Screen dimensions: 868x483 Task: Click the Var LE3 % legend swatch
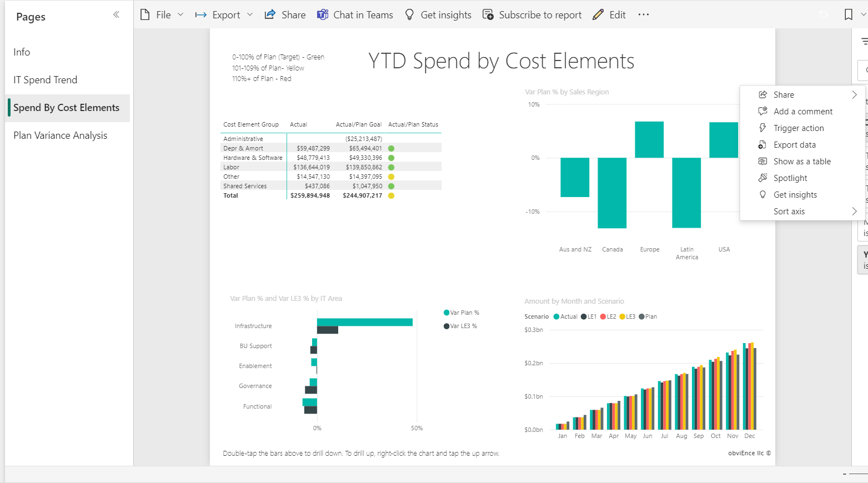446,326
